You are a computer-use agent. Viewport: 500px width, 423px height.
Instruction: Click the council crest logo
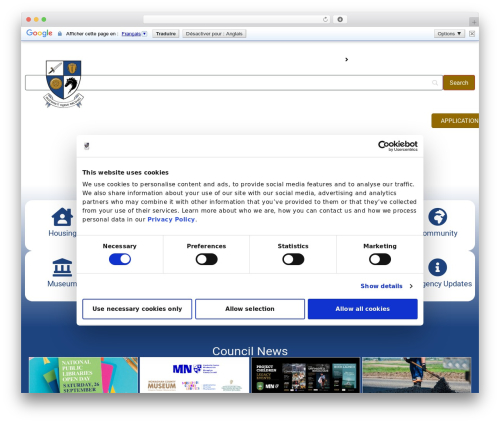(x=63, y=84)
